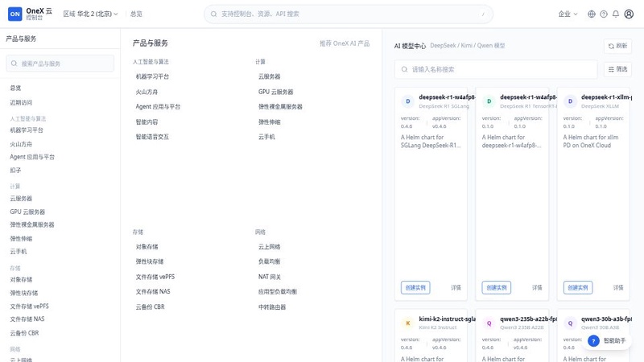Open the user account avatar icon
644x362 pixels.
(629, 14)
